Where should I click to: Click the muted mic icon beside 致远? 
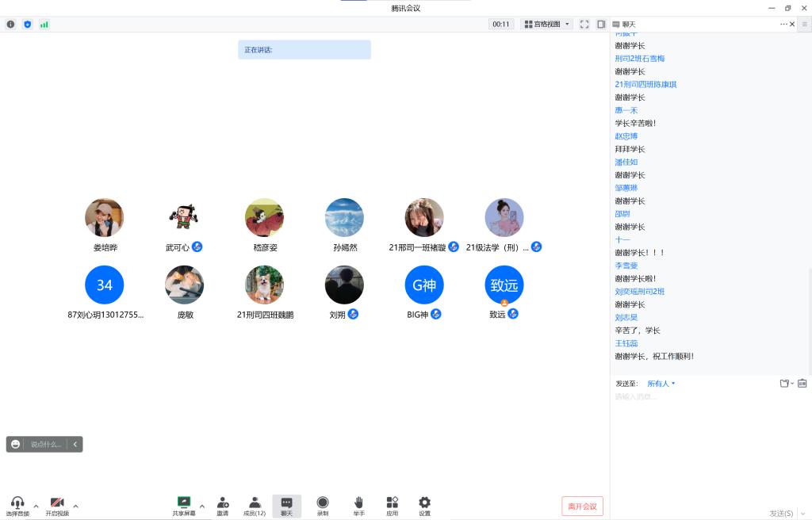[513, 313]
